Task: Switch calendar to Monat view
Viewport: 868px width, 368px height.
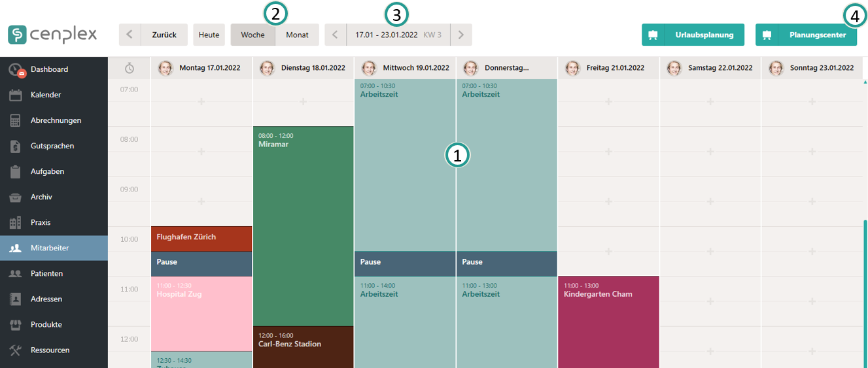Action: tap(297, 35)
